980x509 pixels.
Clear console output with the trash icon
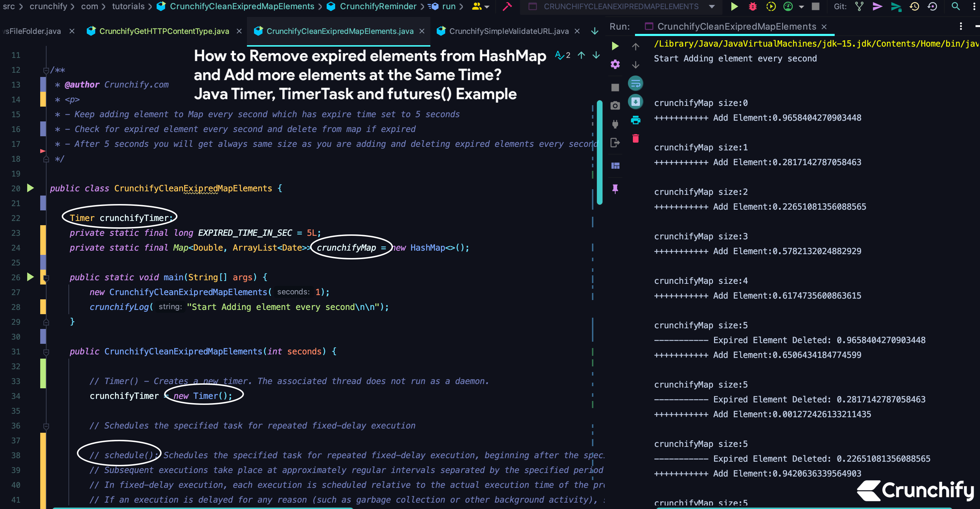coord(636,139)
